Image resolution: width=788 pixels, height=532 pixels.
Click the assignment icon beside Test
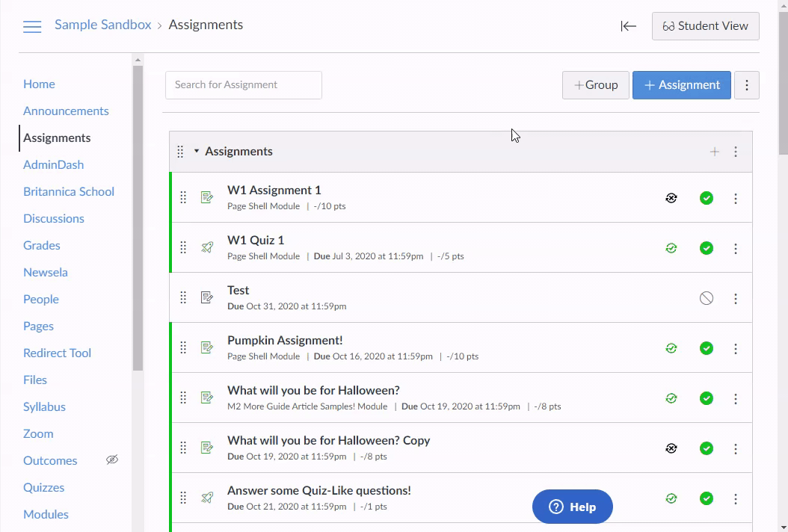click(207, 297)
